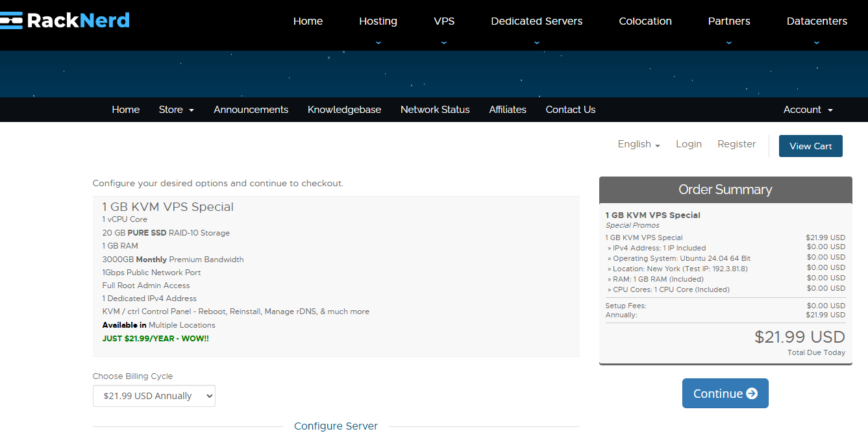Click the Operating System: Ubuntu 24.04 line
The width and height of the screenshot is (868, 440).
pyautogui.click(x=678, y=258)
